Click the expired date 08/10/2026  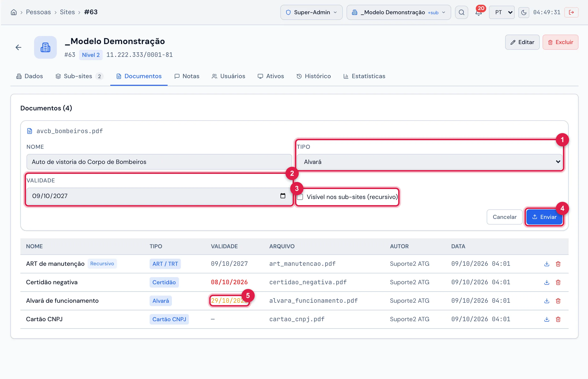(x=229, y=282)
